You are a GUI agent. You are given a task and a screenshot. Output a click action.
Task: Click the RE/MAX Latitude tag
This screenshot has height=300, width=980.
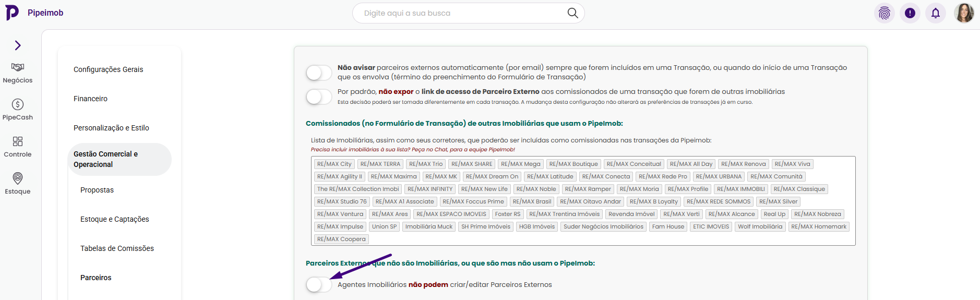point(550,176)
